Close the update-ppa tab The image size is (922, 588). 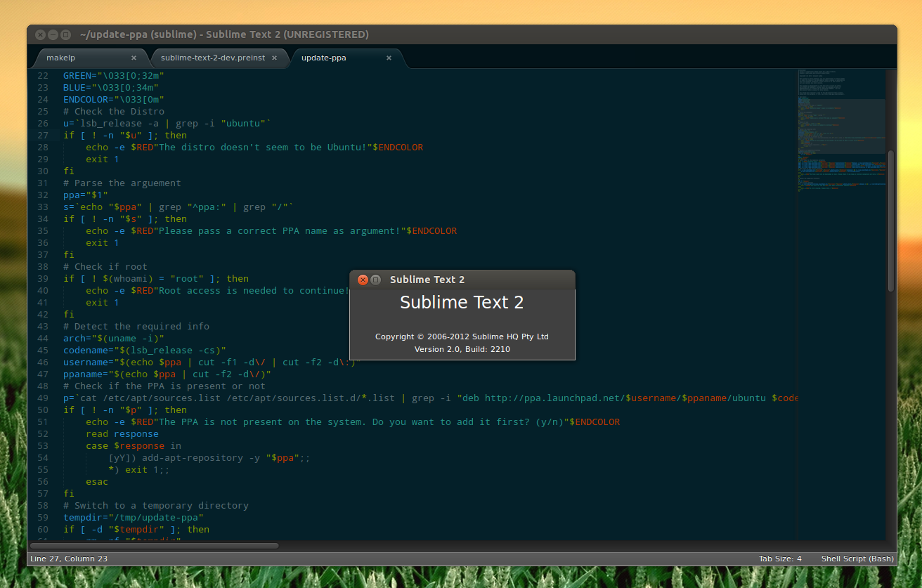click(x=389, y=58)
